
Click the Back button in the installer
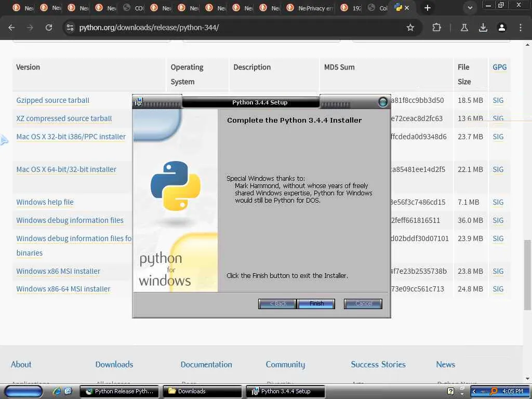coord(277,303)
